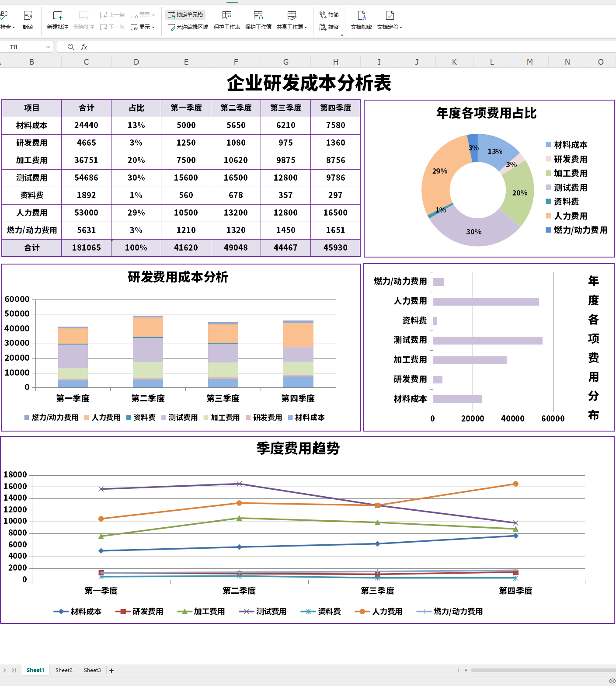Go to next comment with 下一条
Screen dimensions: 616x686
112,27
